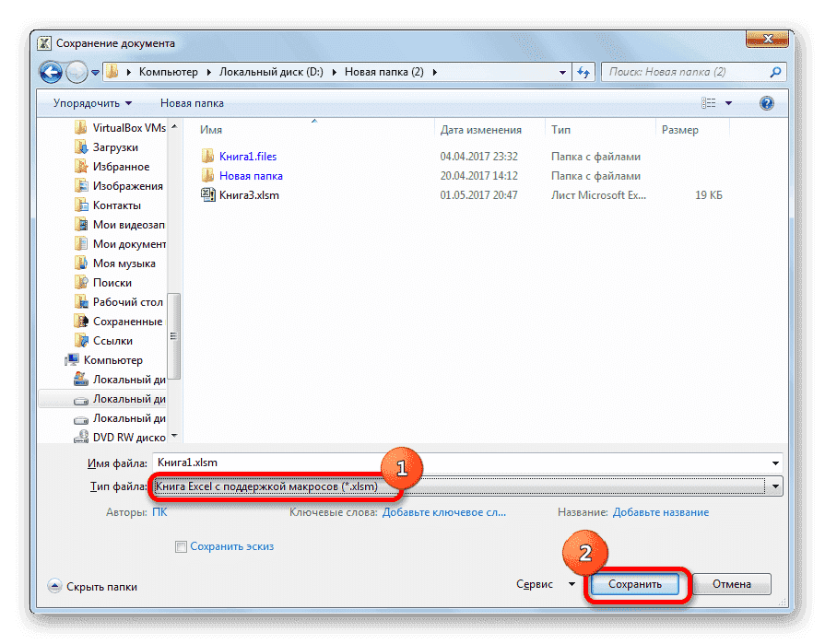
Task: Select the Книга3.xlsm Excel file icon
Action: 207,194
